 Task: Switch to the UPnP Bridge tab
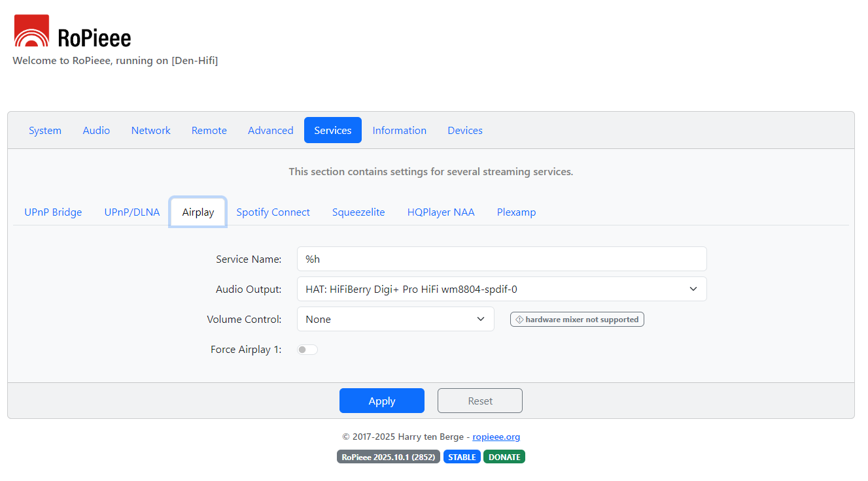click(53, 212)
